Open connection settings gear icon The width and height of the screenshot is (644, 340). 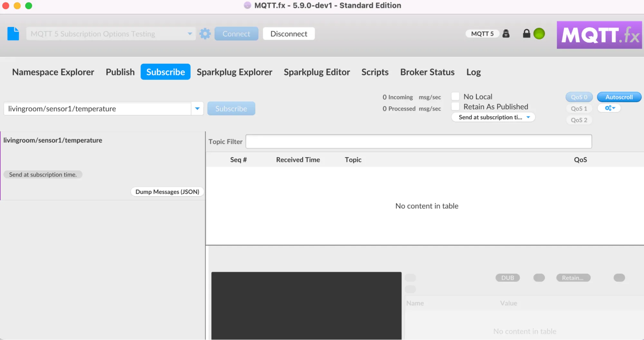point(205,34)
